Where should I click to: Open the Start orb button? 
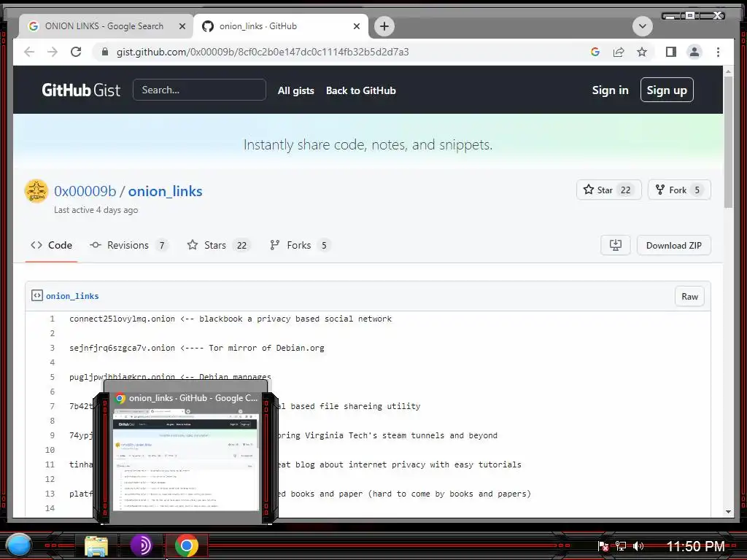point(19,545)
